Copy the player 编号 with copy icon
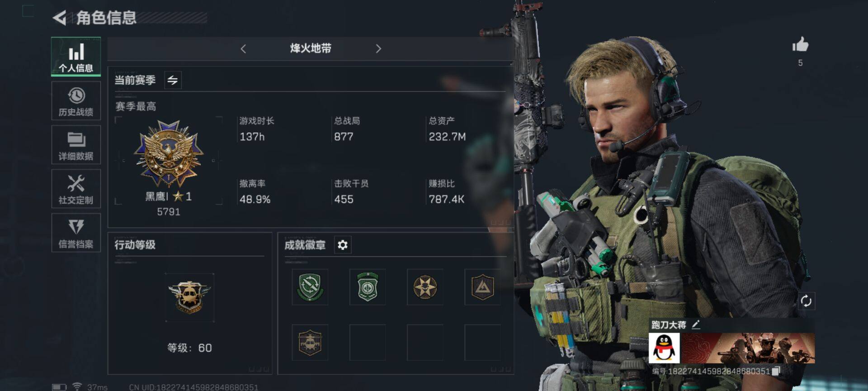This screenshot has width=868, height=391. coord(776,371)
